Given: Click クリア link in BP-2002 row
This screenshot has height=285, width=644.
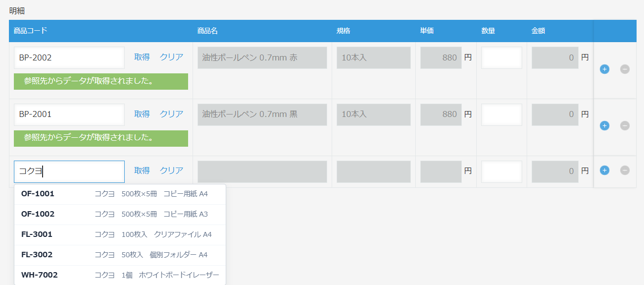Looking at the screenshot, I should (x=171, y=57).
